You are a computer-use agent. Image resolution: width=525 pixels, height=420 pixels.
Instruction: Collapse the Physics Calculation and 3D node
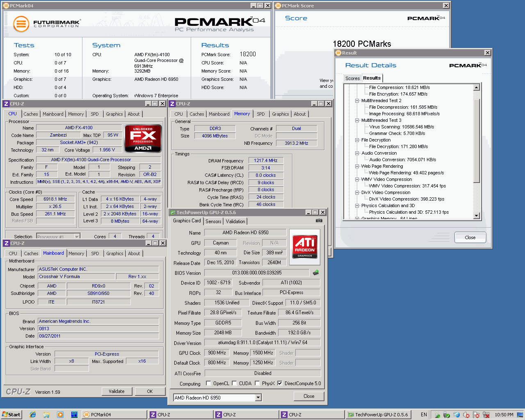pyautogui.click(x=357, y=205)
